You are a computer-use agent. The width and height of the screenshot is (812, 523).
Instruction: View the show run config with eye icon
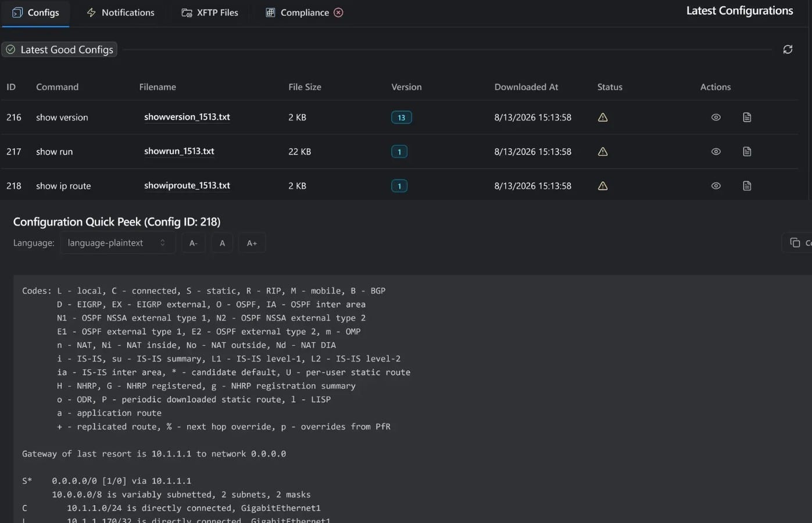716,152
